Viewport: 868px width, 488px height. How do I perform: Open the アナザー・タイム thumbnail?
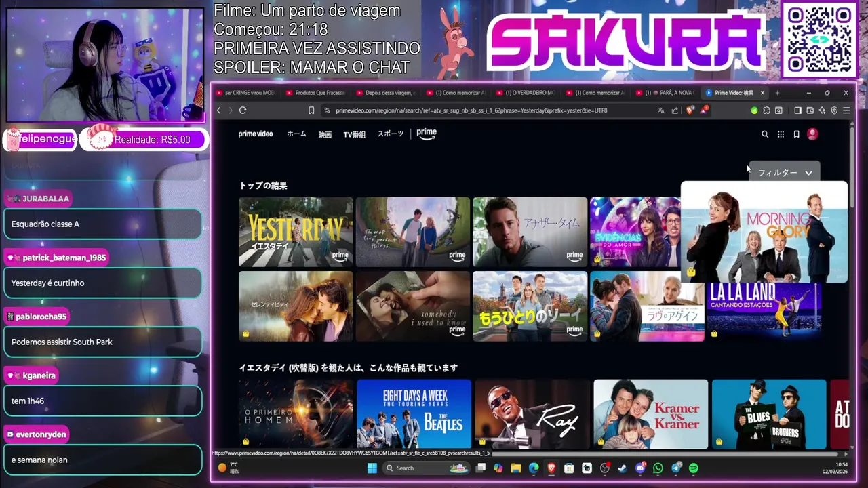pyautogui.click(x=530, y=232)
